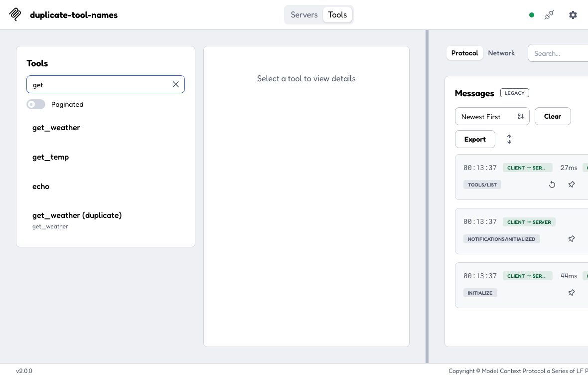Click the expand/collapse all arrows icon

coord(509,139)
